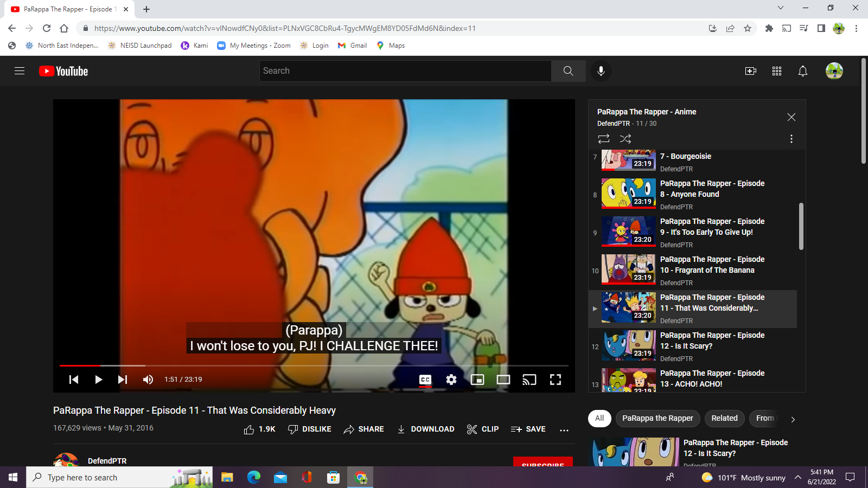Open the NEISD Launchpad bookmark
Image resolution: width=868 pixels, height=488 pixels.
(x=140, y=46)
